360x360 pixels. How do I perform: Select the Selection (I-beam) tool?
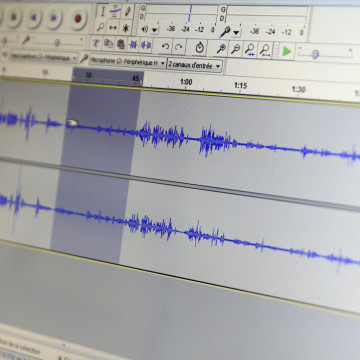coord(102,12)
